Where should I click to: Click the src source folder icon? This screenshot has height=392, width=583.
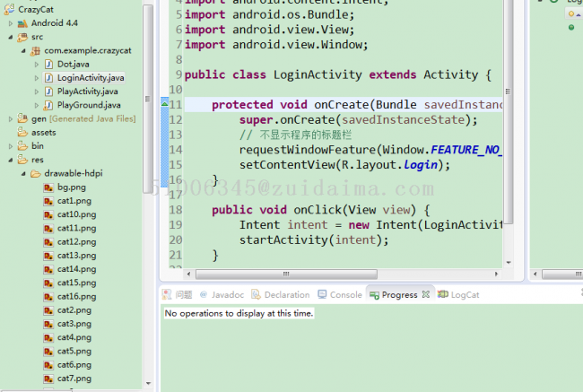pos(22,37)
